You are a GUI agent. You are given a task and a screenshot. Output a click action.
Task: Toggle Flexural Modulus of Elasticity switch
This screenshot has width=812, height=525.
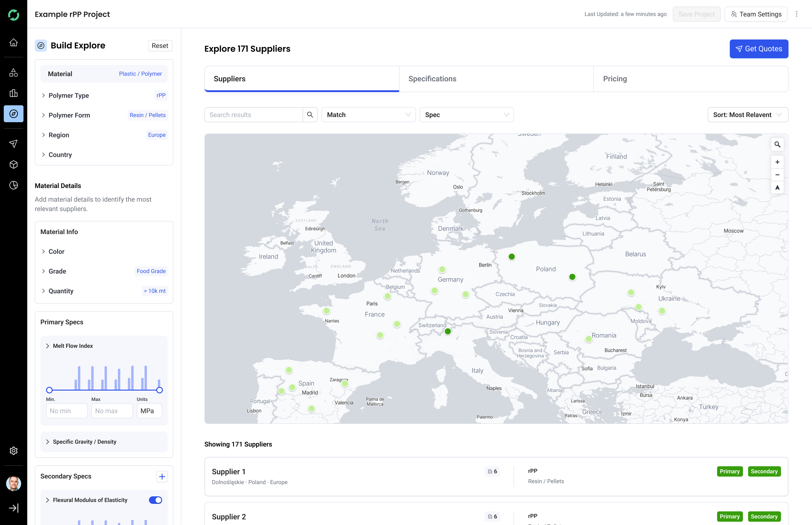pos(155,500)
